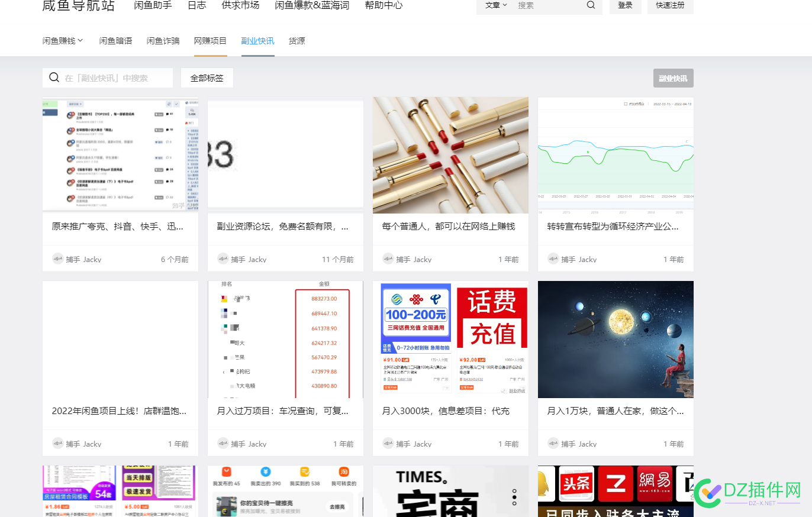Open the 全部标签 tag filter
This screenshot has width=812, height=517.
click(207, 77)
